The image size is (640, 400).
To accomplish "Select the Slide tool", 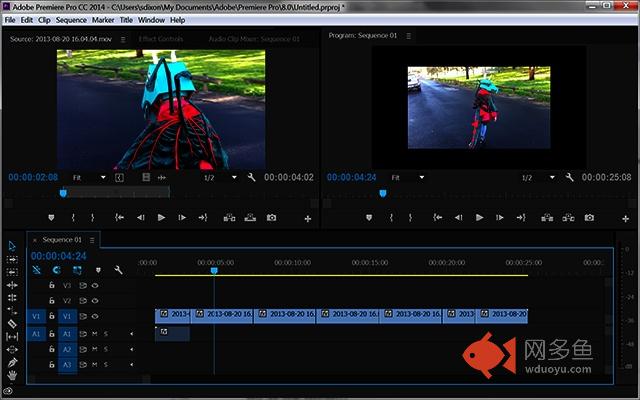I will click(x=12, y=350).
